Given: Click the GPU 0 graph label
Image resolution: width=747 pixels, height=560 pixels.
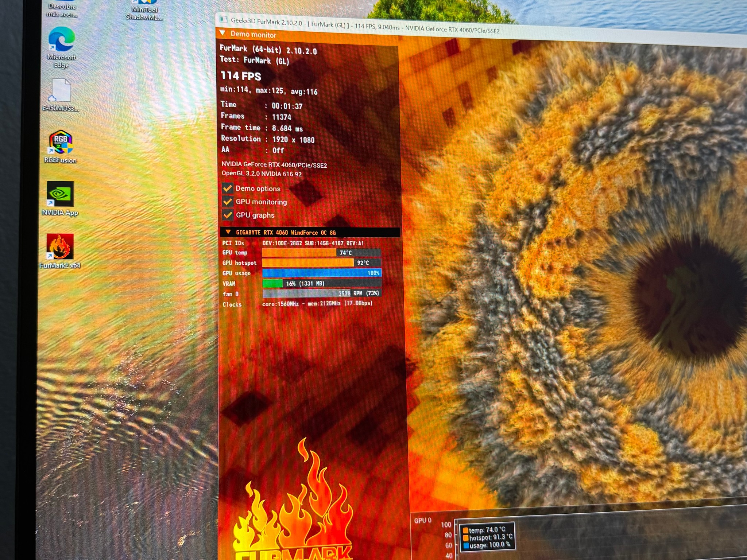Looking at the screenshot, I should pyautogui.click(x=423, y=520).
